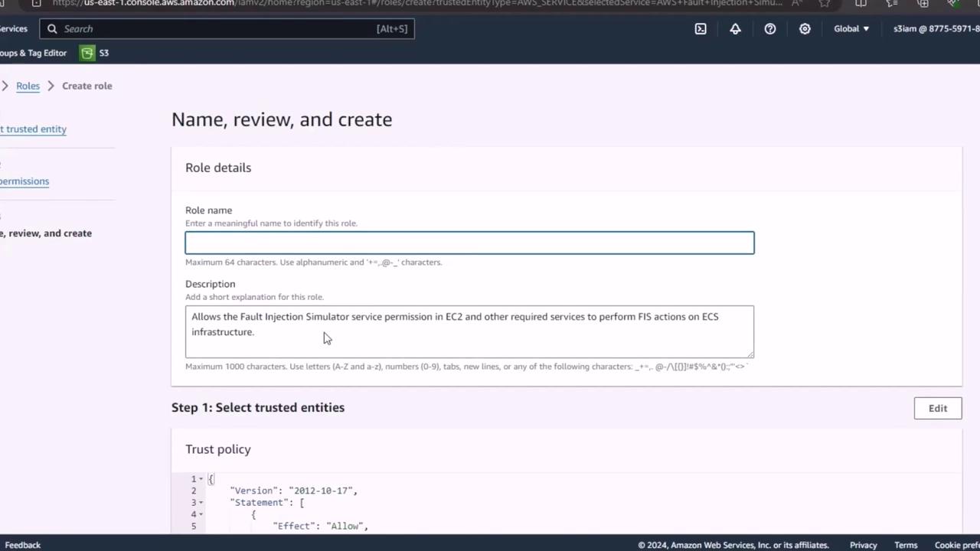This screenshot has width=980, height=551.
Task: Click the "Effect": "Allow" code line
Action: pos(321,527)
